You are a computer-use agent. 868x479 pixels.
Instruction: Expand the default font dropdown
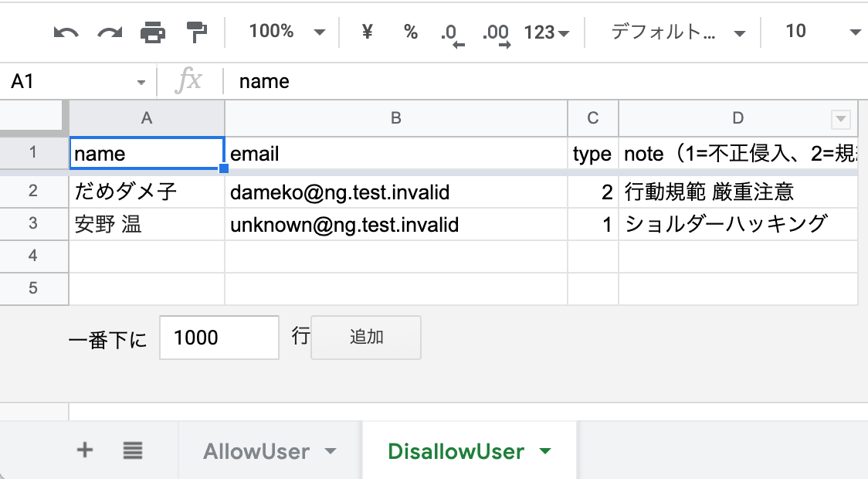pyautogui.click(x=679, y=32)
